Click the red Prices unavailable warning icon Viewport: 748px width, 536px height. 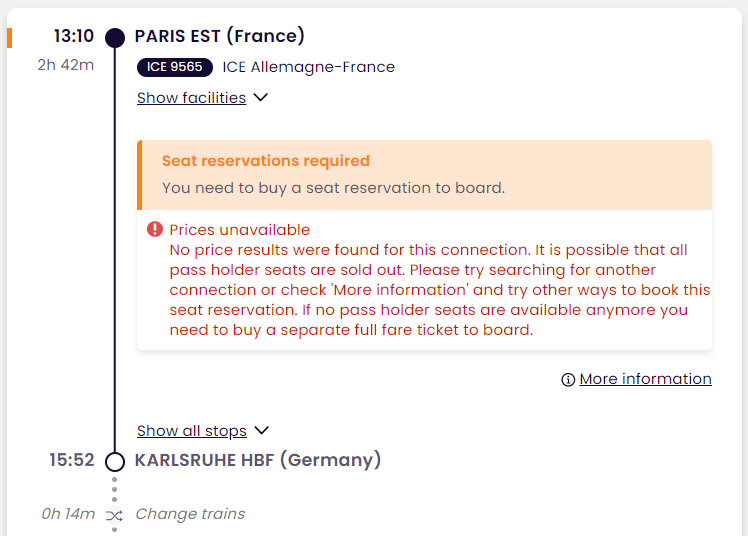(155, 229)
